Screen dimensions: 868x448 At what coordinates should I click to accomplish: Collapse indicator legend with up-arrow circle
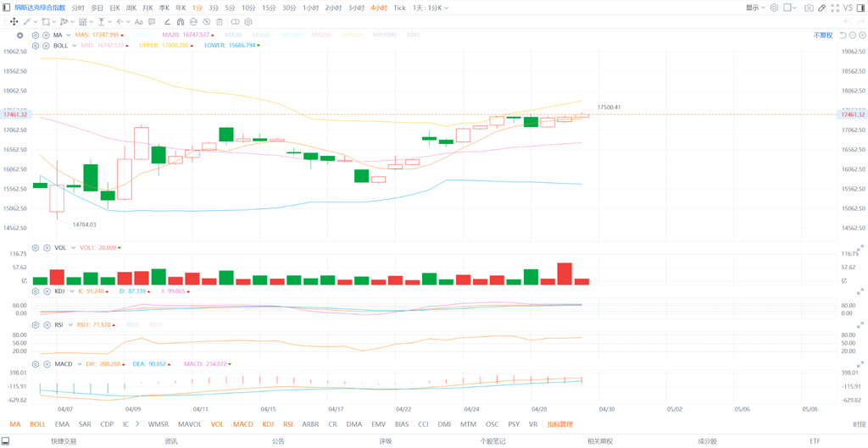tap(20, 35)
